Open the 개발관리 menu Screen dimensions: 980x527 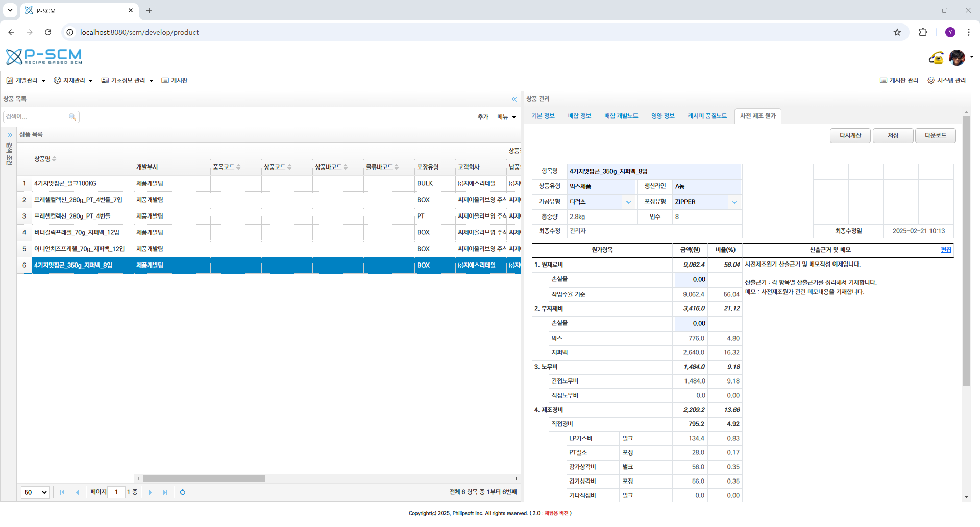[26, 80]
